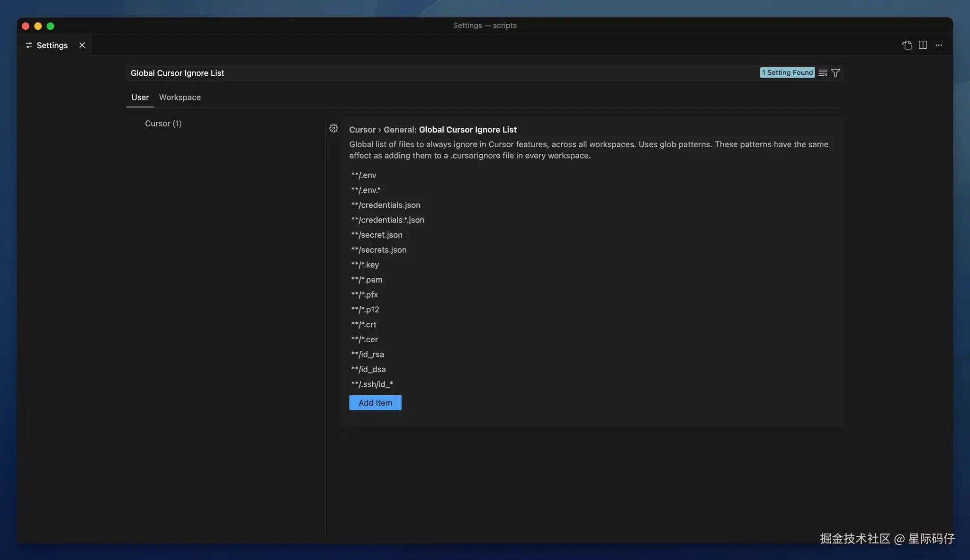The width and height of the screenshot is (970, 560).
Task: Select Cursor (1) in settings tree
Action: click(163, 123)
